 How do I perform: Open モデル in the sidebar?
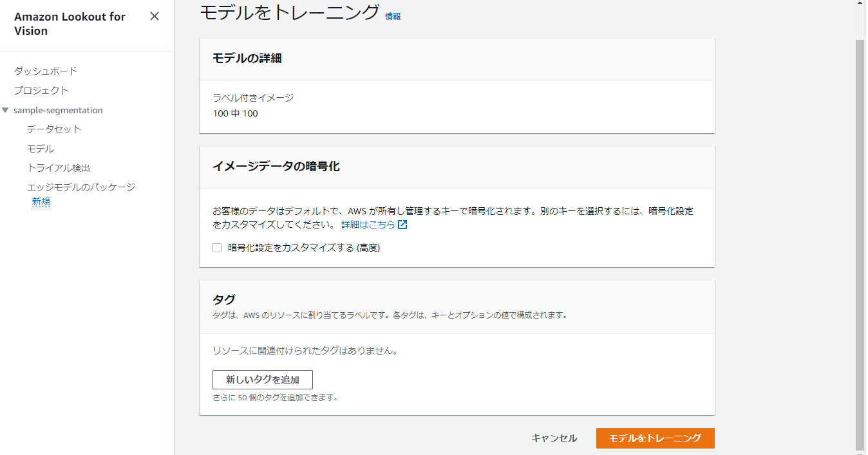pyautogui.click(x=41, y=149)
